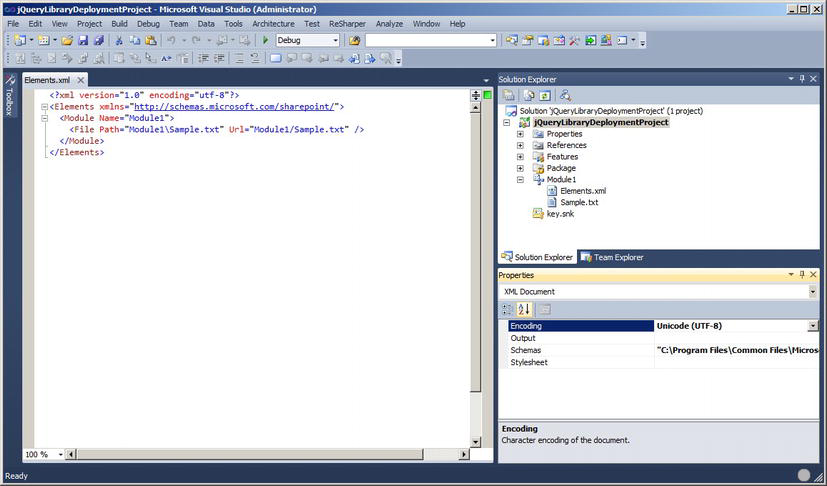The image size is (827, 486).
Task: Click the A-arrow icon in the second toolbar
Action: [x=166, y=58]
